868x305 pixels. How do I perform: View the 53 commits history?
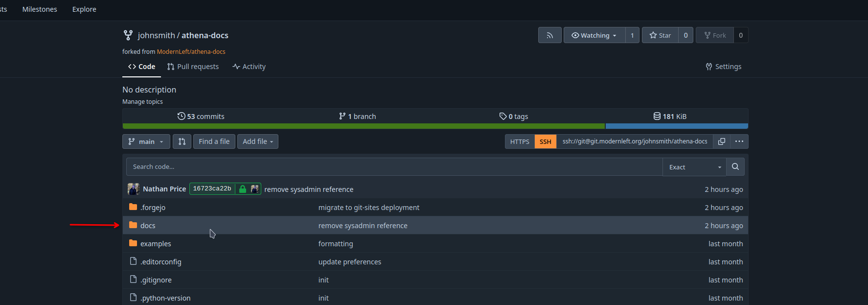201,117
